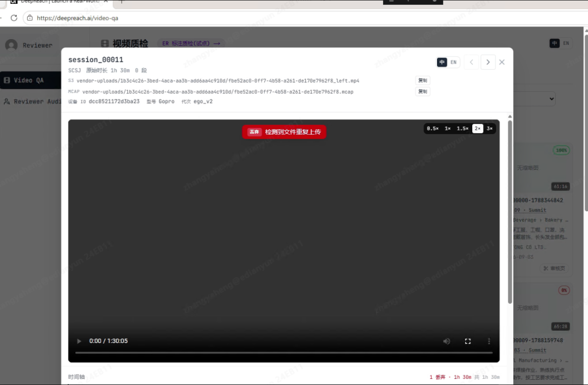The image size is (588, 385).
Task: Set playback speed to 1×
Action: [x=448, y=128]
